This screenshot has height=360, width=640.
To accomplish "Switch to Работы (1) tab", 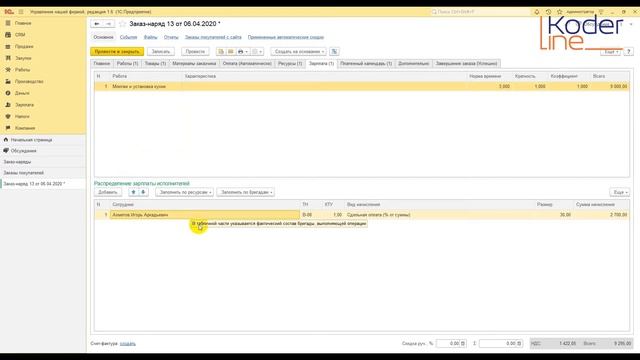I will (127, 63).
